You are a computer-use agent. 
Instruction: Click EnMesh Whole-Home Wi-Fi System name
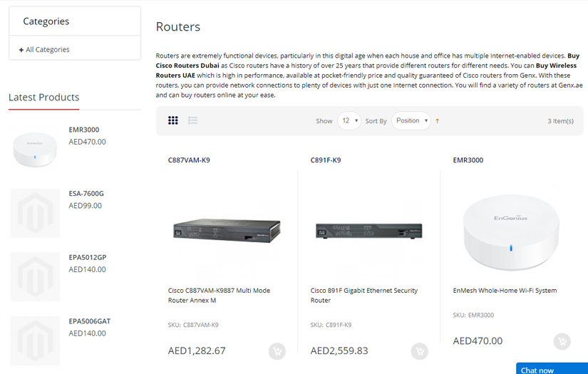click(x=505, y=291)
